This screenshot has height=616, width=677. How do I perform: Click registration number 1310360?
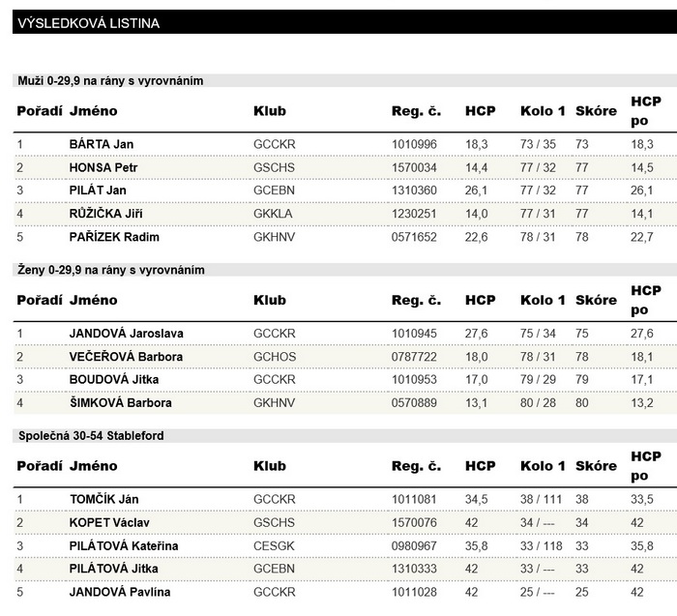[414, 191]
